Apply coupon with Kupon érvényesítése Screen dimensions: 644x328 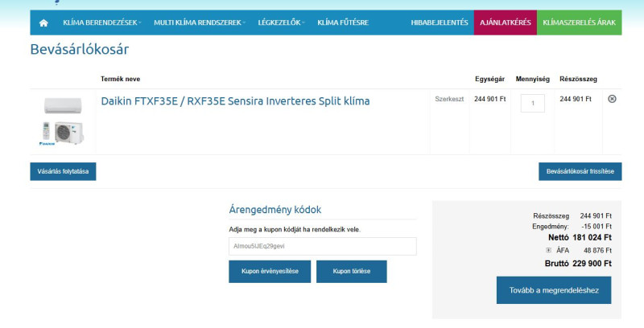[270, 272]
